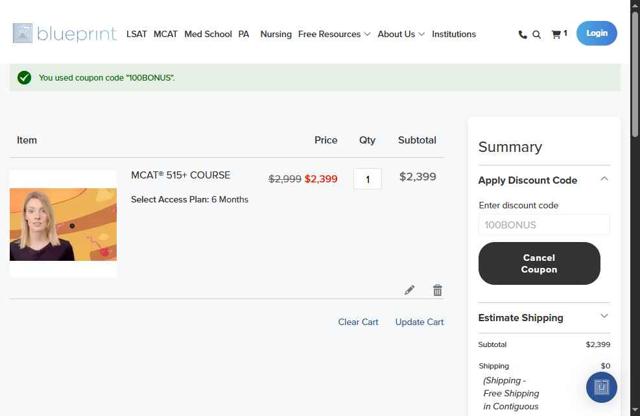Click the Shipping $0 amount
This screenshot has width=640, height=416.
(605, 366)
